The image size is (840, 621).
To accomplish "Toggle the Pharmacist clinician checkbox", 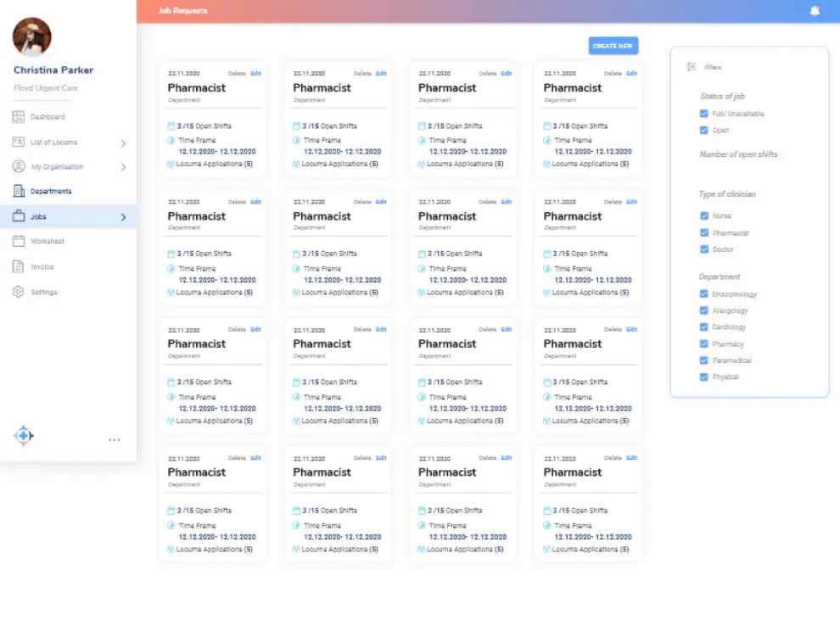I will 704,233.
